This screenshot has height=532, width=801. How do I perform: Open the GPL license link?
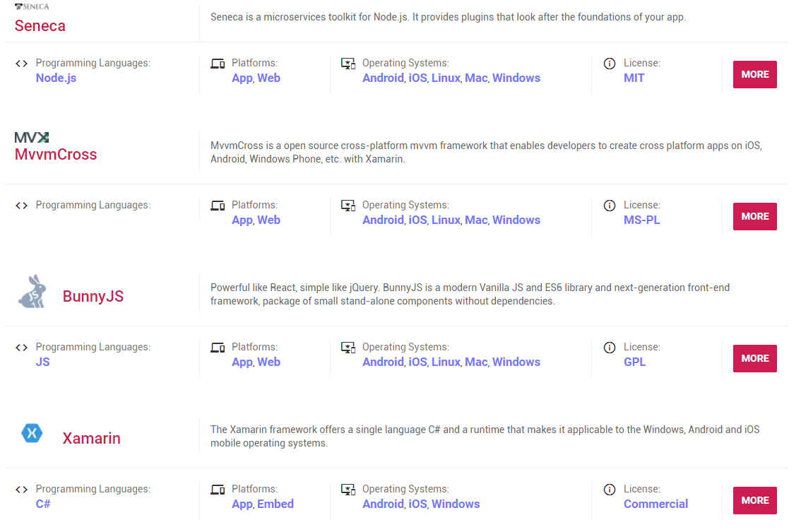pyautogui.click(x=635, y=362)
